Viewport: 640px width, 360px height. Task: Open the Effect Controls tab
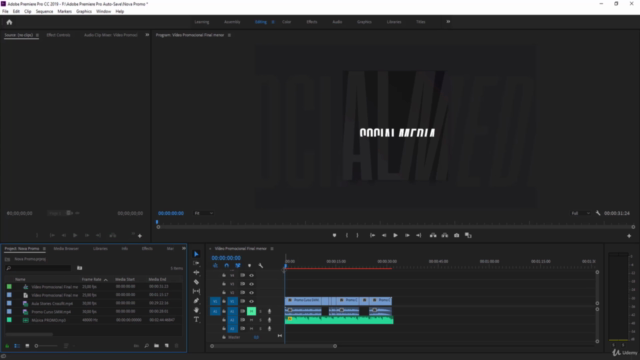click(58, 35)
